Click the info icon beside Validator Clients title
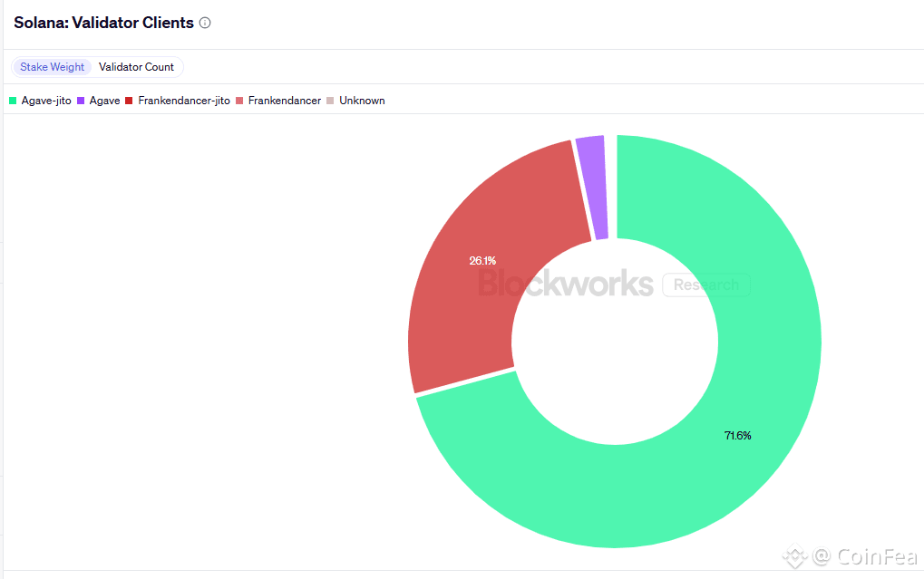 tap(205, 23)
